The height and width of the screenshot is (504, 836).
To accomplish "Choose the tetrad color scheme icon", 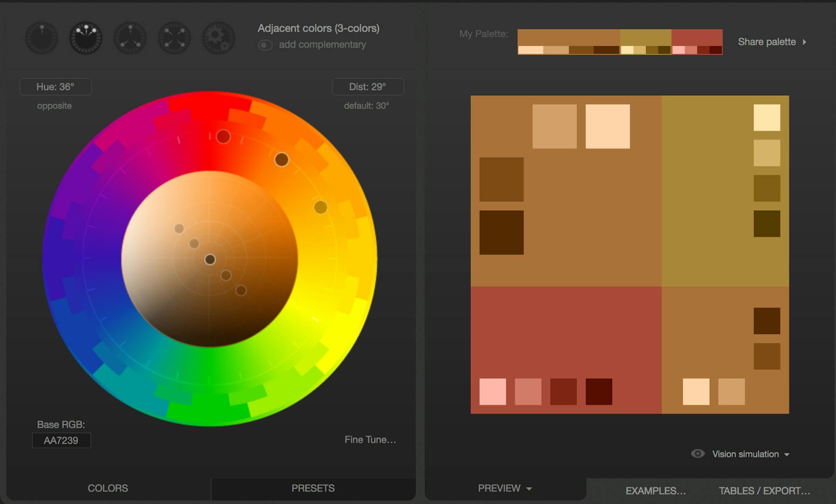I will point(174,38).
